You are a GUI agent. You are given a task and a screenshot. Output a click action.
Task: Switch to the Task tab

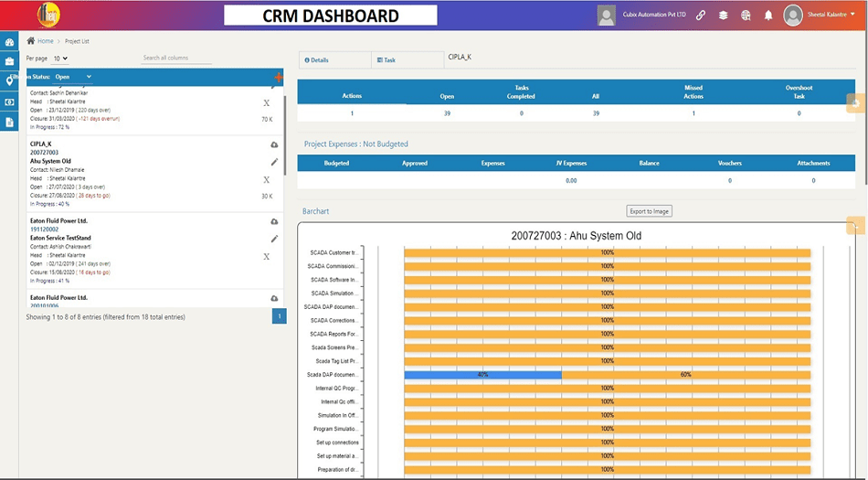click(408, 59)
